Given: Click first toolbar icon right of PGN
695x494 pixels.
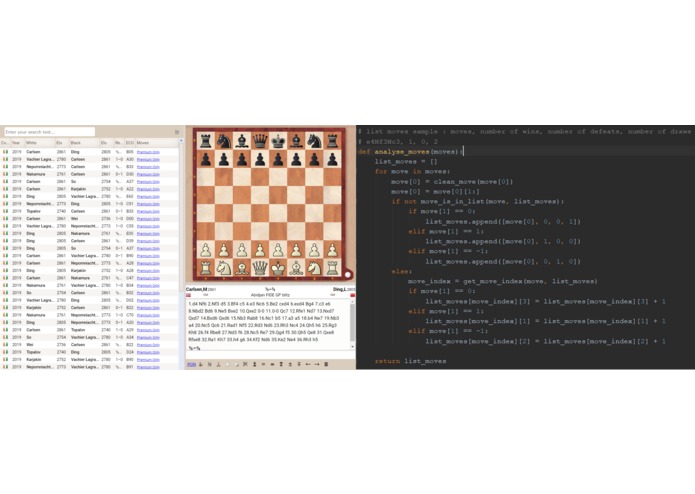Looking at the screenshot, I should pos(201,364).
